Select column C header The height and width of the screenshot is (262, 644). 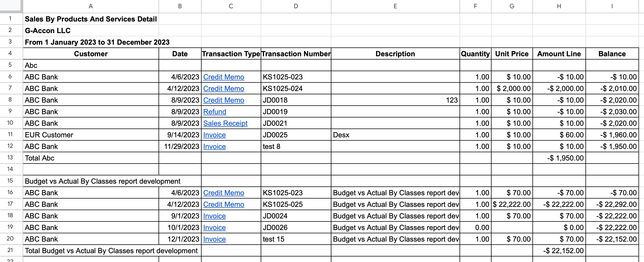pyautogui.click(x=231, y=6)
